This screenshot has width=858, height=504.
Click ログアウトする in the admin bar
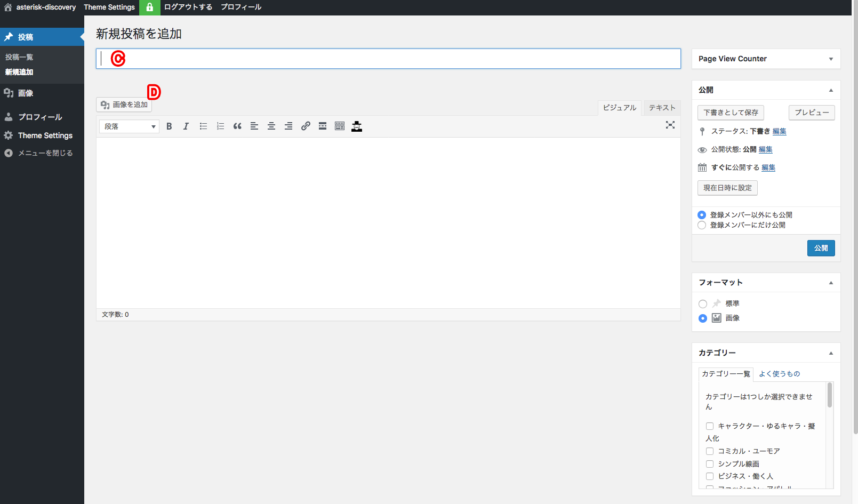[x=188, y=7]
